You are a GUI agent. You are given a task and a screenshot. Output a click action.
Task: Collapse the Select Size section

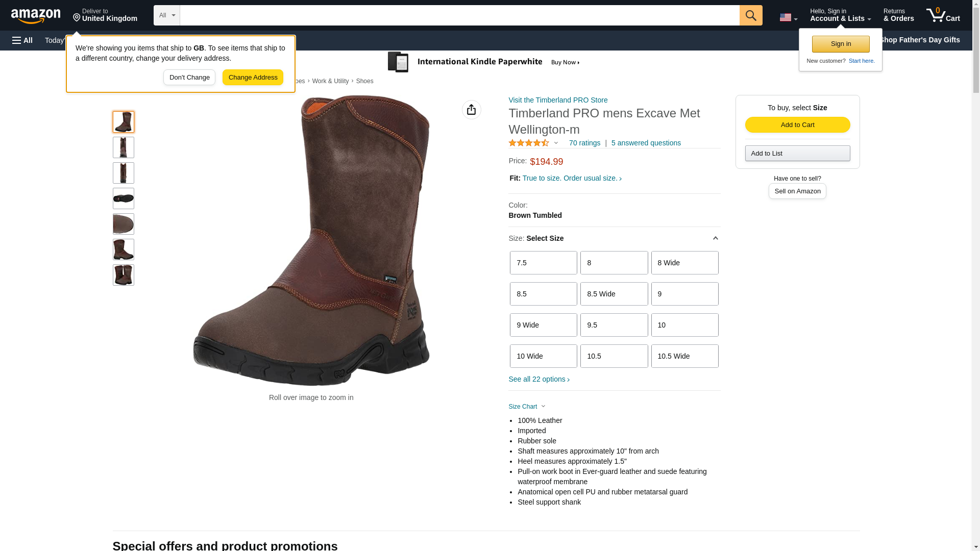coord(715,238)
